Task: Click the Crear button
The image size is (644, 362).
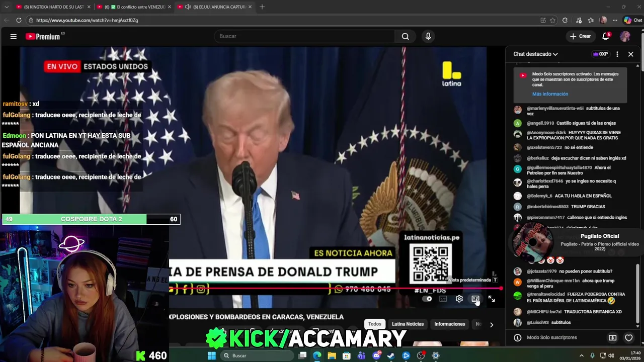Action: tap(580, 36)
